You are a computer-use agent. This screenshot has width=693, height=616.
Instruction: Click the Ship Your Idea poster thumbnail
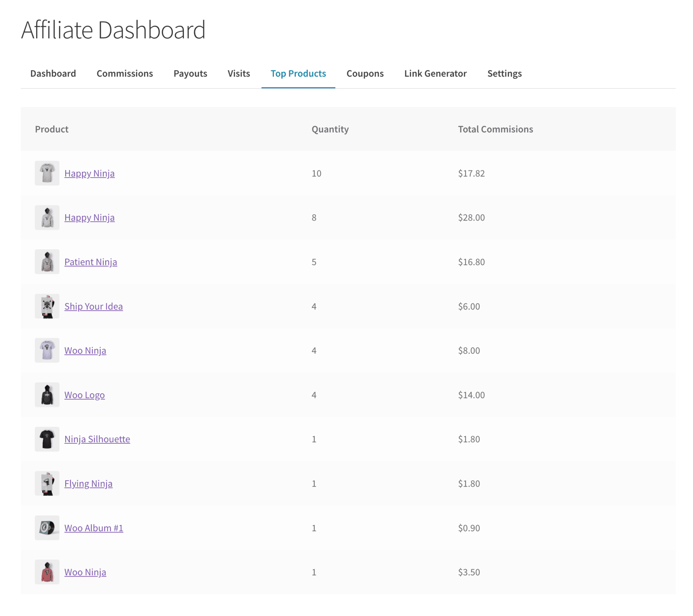(x=47, y=306)
